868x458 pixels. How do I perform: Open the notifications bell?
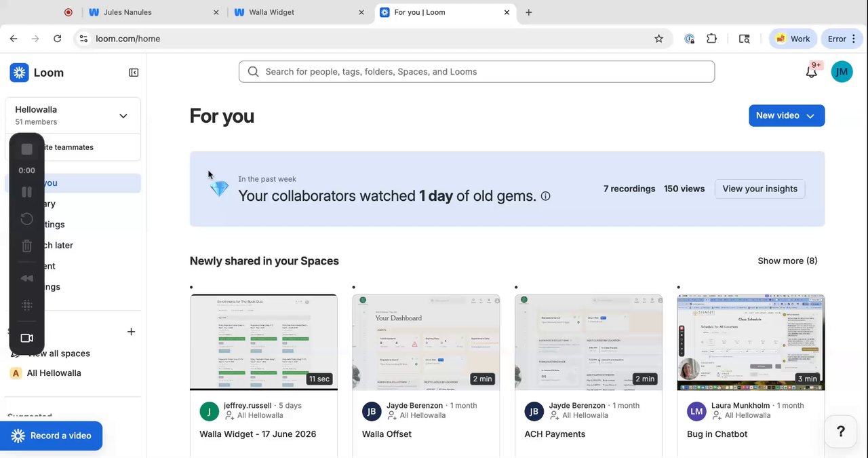(811, 71)
